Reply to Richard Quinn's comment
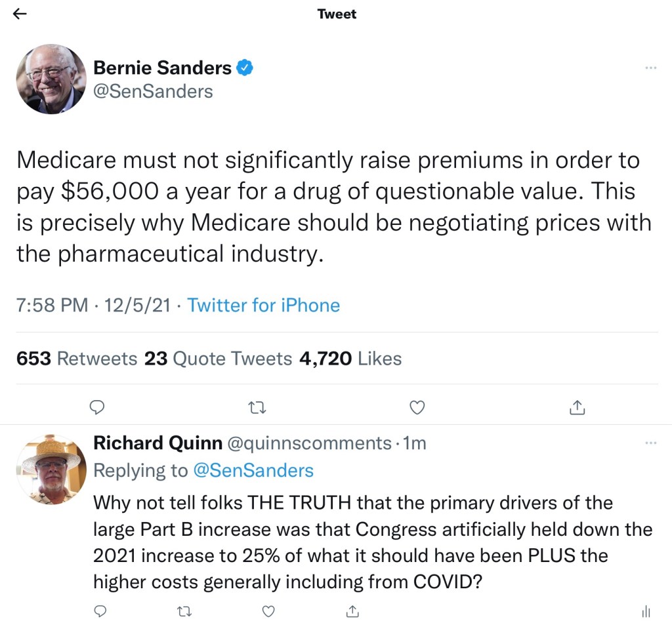 (x=100, y=611)
